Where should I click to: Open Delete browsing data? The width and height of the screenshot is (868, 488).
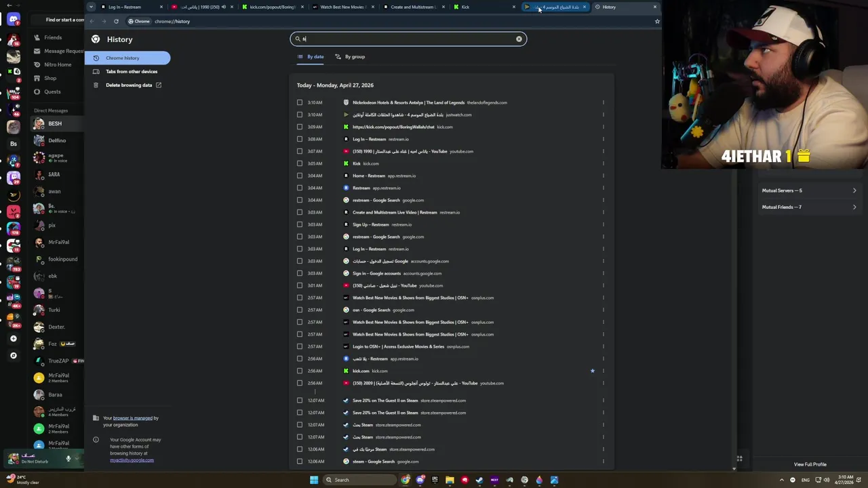click(x=127, y=85)
